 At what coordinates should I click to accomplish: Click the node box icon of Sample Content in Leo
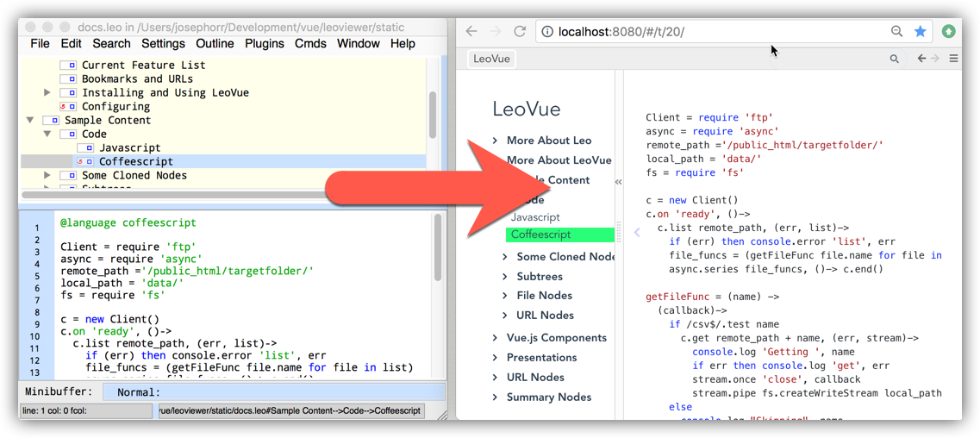(x=51, y=120)
